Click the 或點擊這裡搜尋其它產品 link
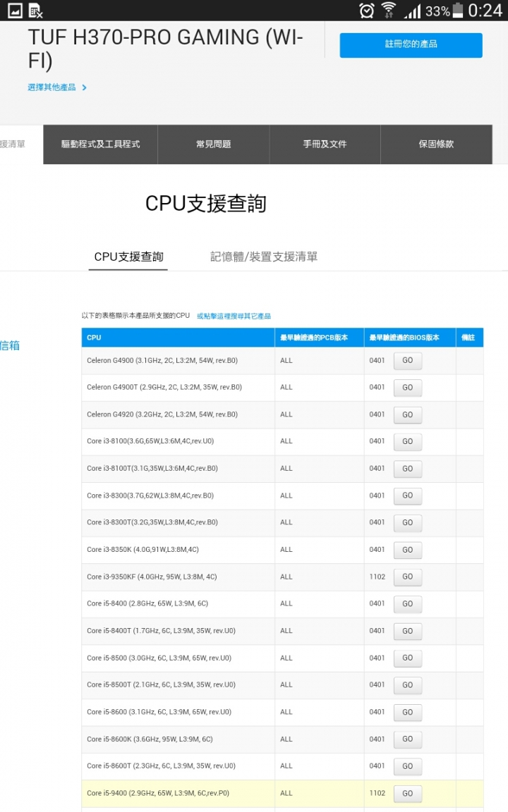Screen dimensions: 508x812 point(234,316)
